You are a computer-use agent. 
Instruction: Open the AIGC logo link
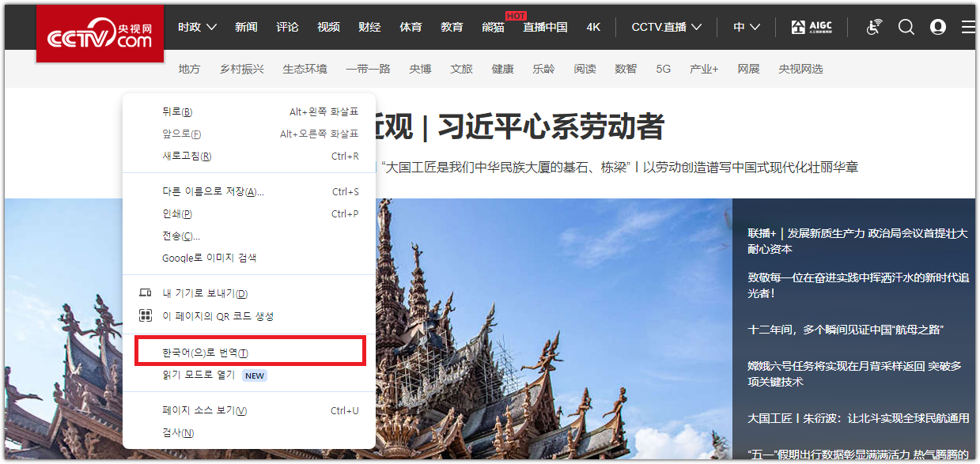(812, 27)
